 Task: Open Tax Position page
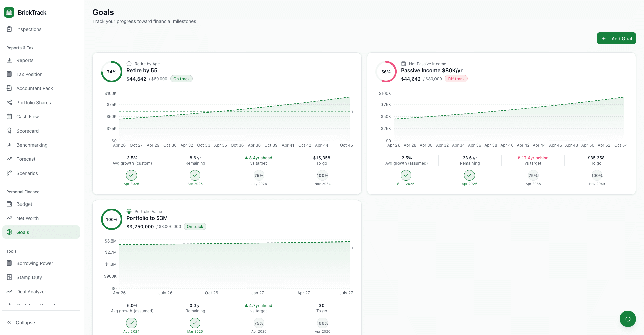point(41,74)
